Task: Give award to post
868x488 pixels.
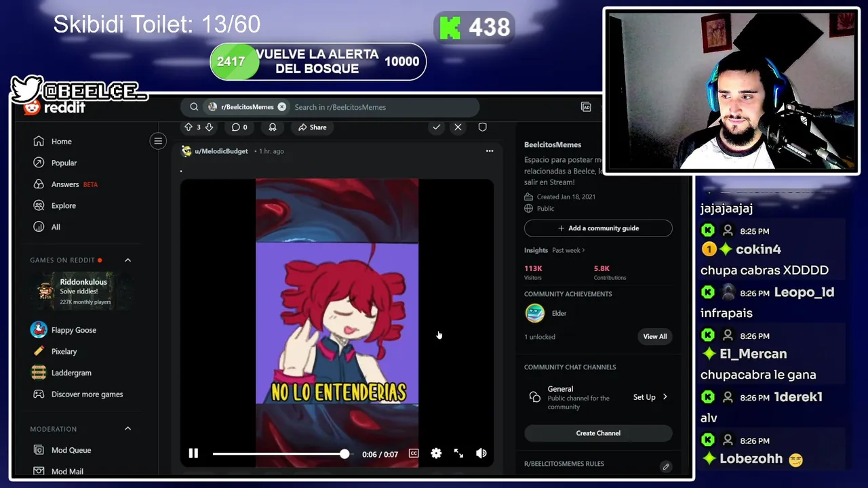Action: 273,127
